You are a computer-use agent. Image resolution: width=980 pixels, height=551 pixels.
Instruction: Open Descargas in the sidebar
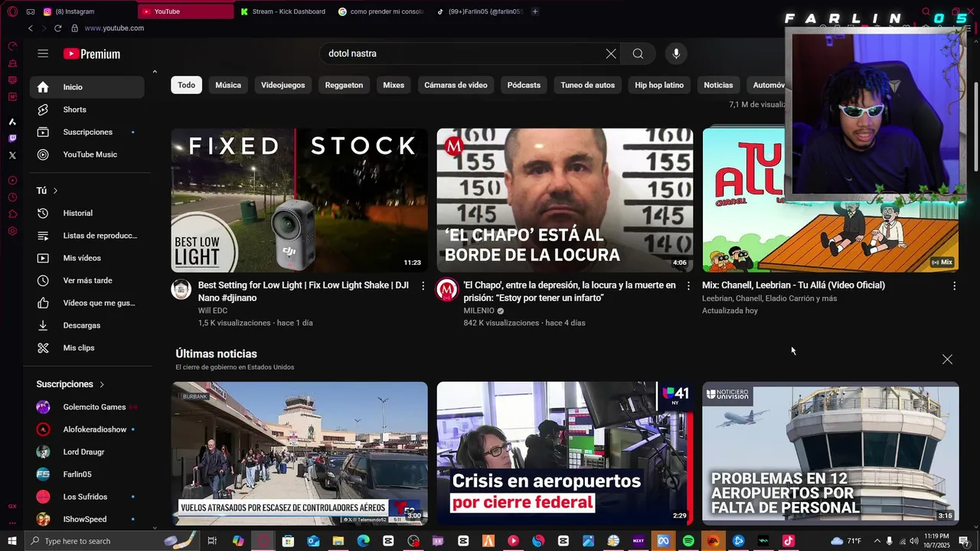coord(87,325)
